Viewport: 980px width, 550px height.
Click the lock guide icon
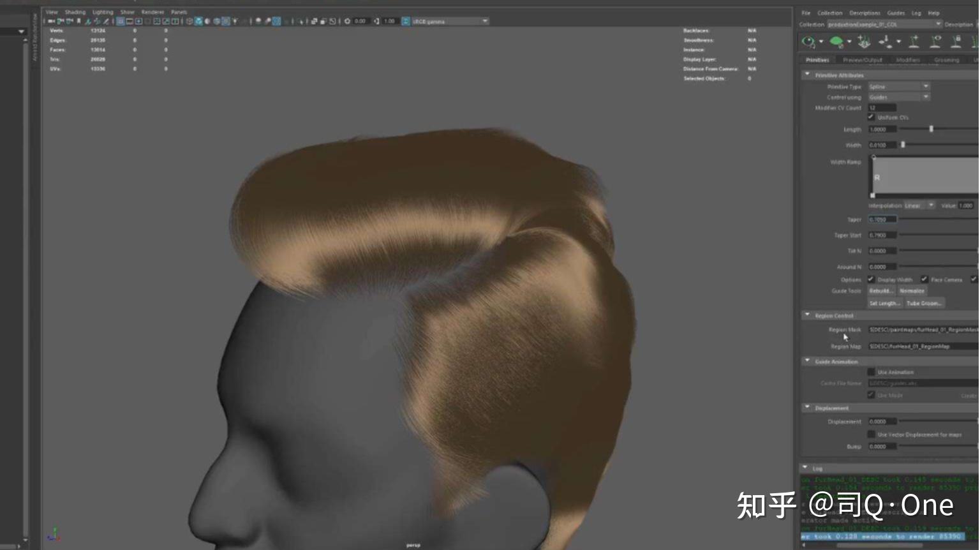tap(956, 42)
